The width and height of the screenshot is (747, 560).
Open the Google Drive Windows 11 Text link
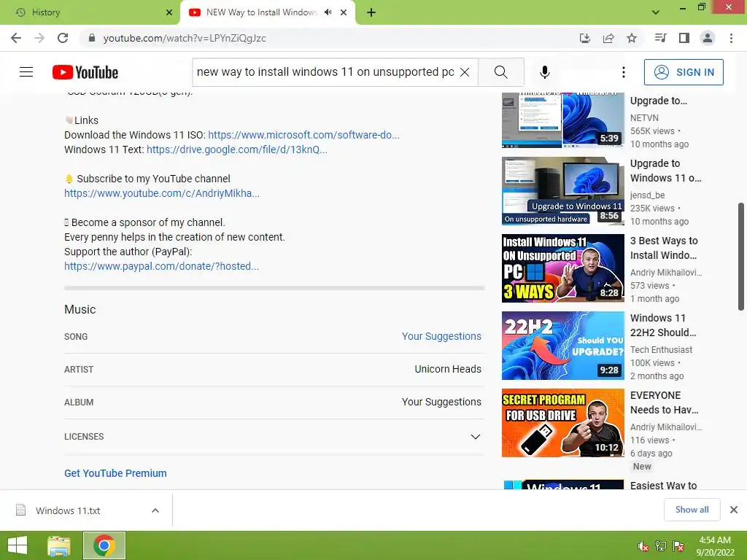(237, 149)
